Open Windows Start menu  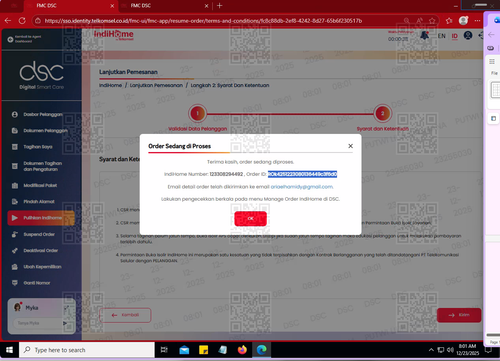9,350
